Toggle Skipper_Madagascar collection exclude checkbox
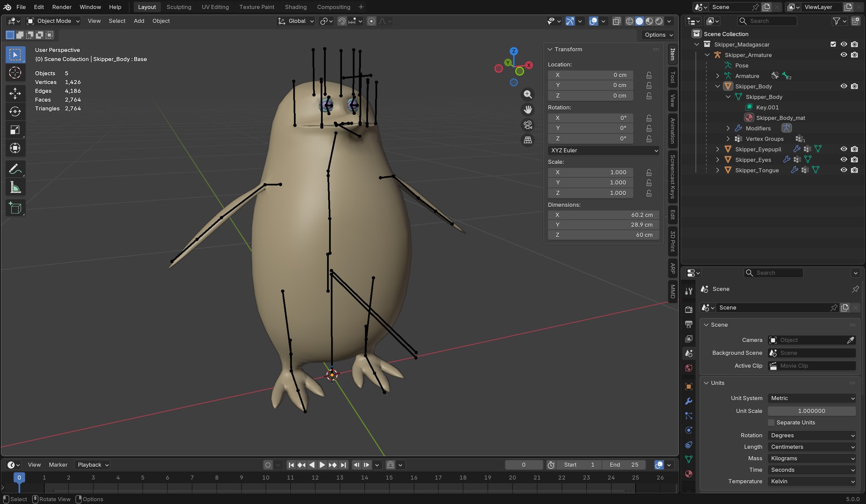 point(833,44)
